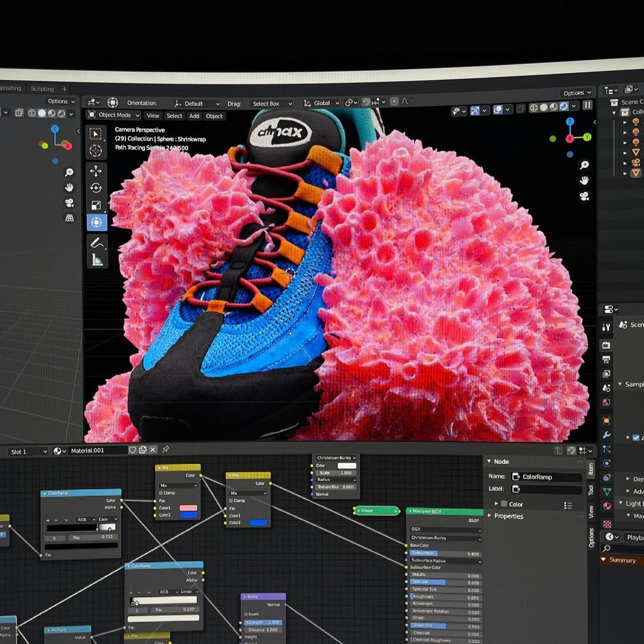Image resolution: width=644 pixels, height=644 pixels.
Task: Edit the Pos 0.732 field on ColorRamp
Action: pyautogui.click(x=94, y=537)
